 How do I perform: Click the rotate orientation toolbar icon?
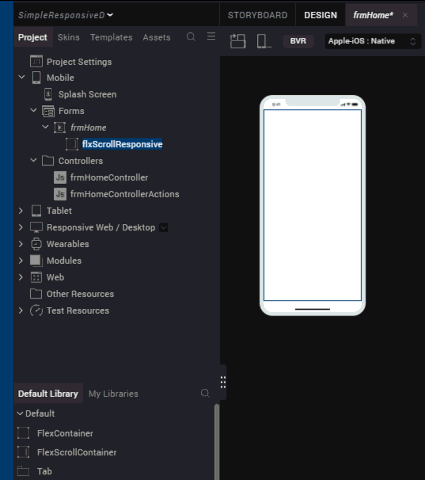(x=238, y=41)
